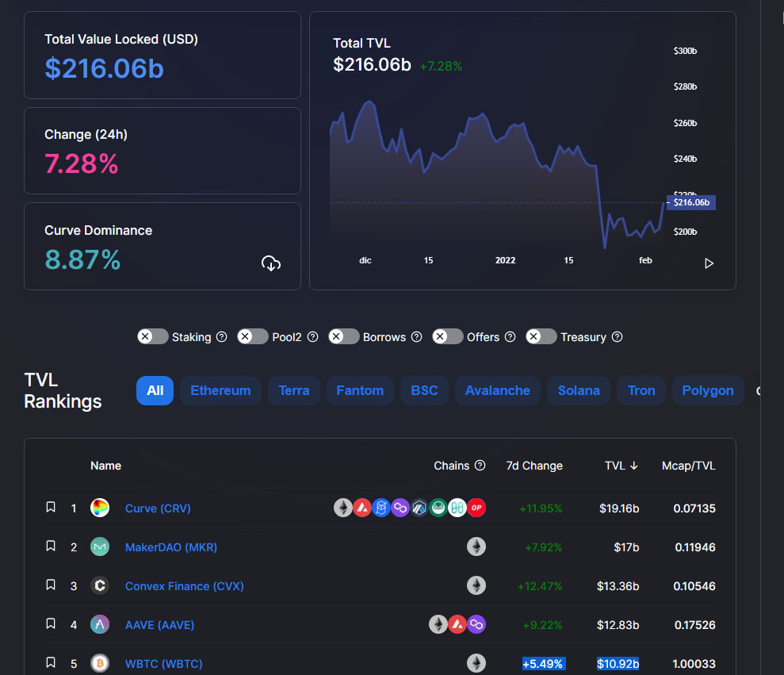The image size is (784, 675).
Task: Click Avalanche chain icon in Curve row
Action: point(362,508)
